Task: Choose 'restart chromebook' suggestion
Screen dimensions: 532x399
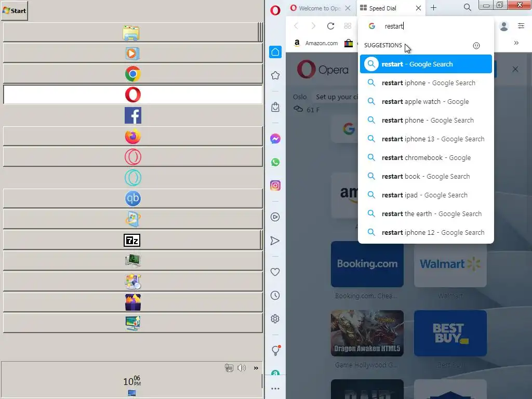Action: point(426,157)
